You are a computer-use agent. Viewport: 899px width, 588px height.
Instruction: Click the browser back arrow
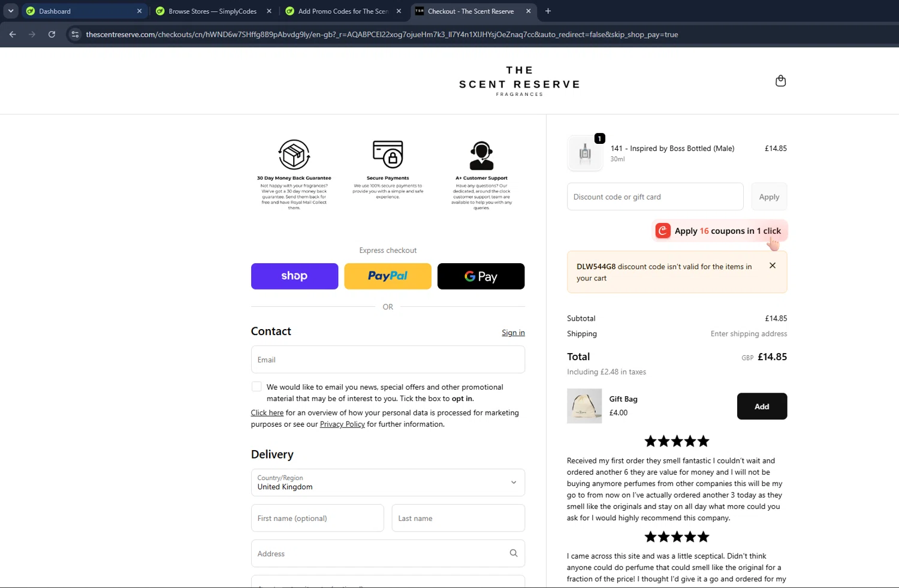pos(13,34)
